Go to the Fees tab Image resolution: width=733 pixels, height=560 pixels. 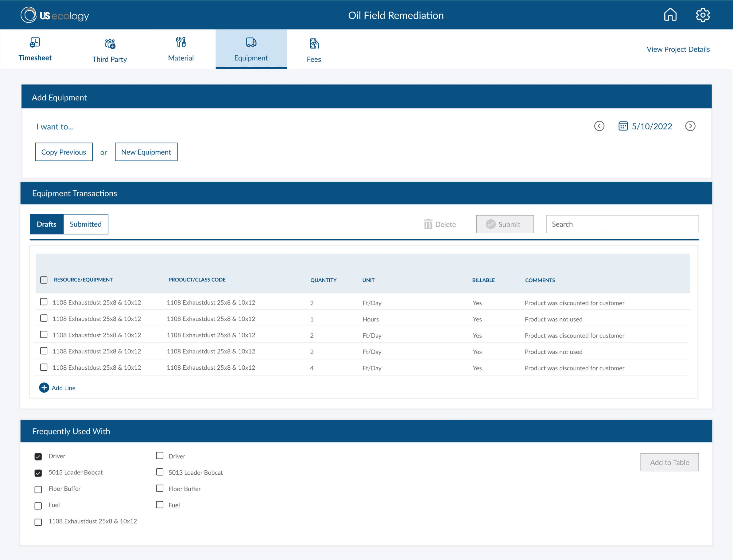(313, 50)
